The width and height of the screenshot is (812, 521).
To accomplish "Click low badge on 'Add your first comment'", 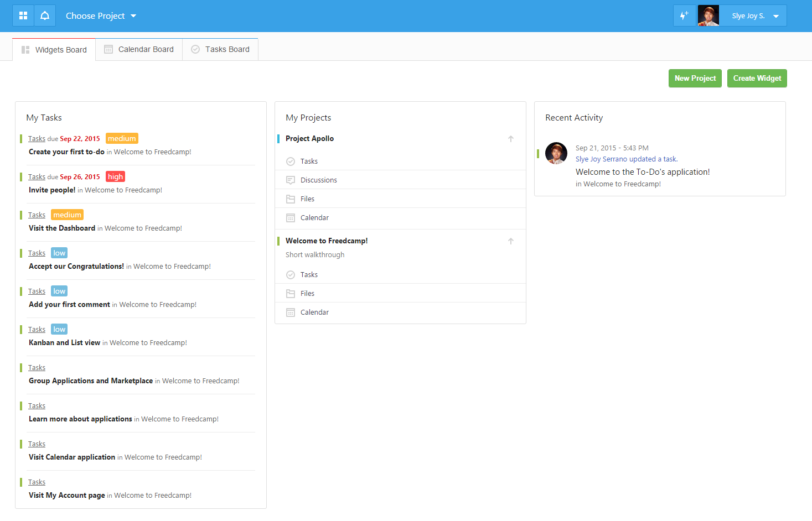I will point(59,291).
